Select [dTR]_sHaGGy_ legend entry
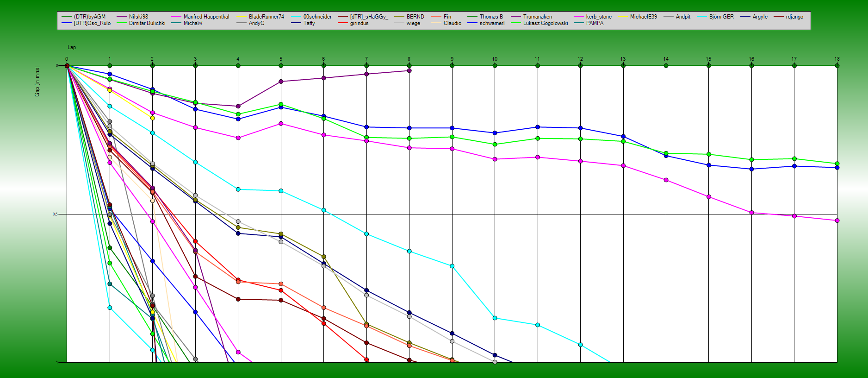The width and height of the screenshot is (868, 378). coord(369,17)
